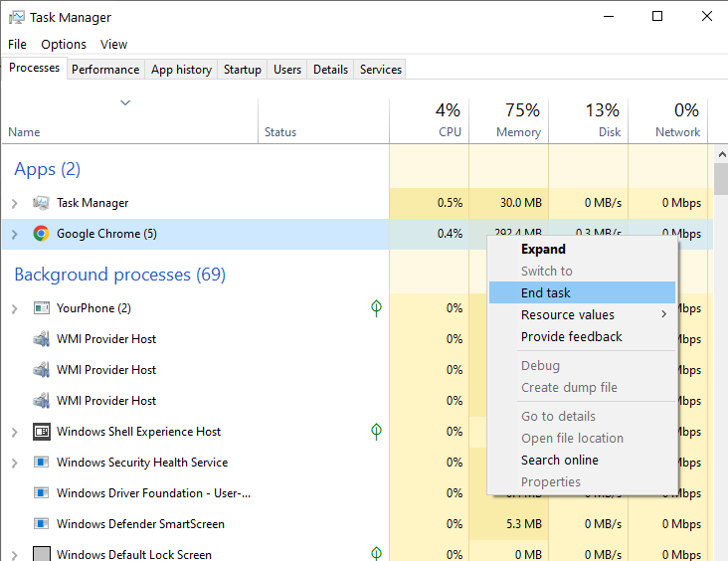Expand Windows Default Lock Screen row
728x561 pixels.
click(x=14, y=555)
